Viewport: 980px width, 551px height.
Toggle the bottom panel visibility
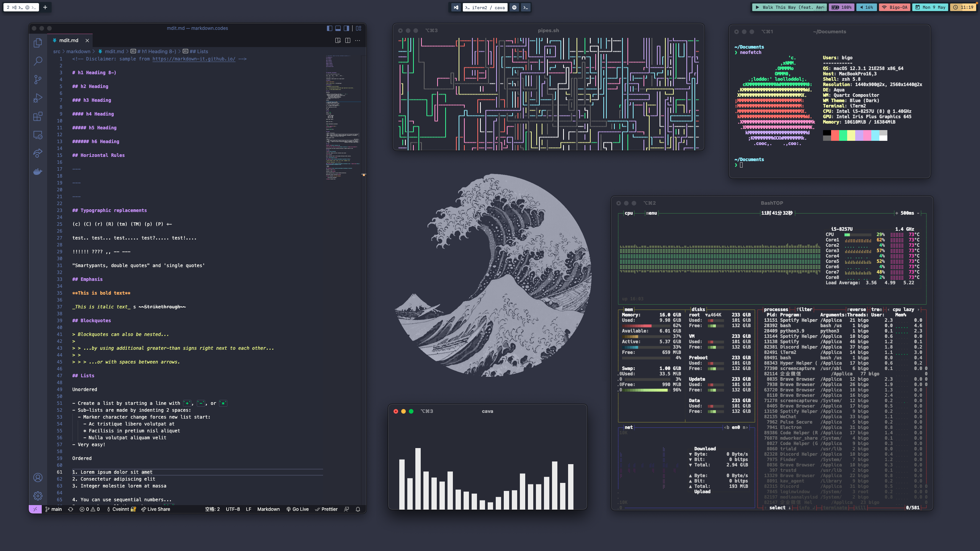(x=338, y=28)
